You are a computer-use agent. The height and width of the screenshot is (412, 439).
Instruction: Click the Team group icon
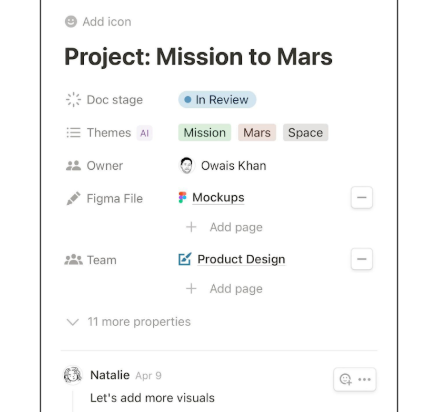73,260
